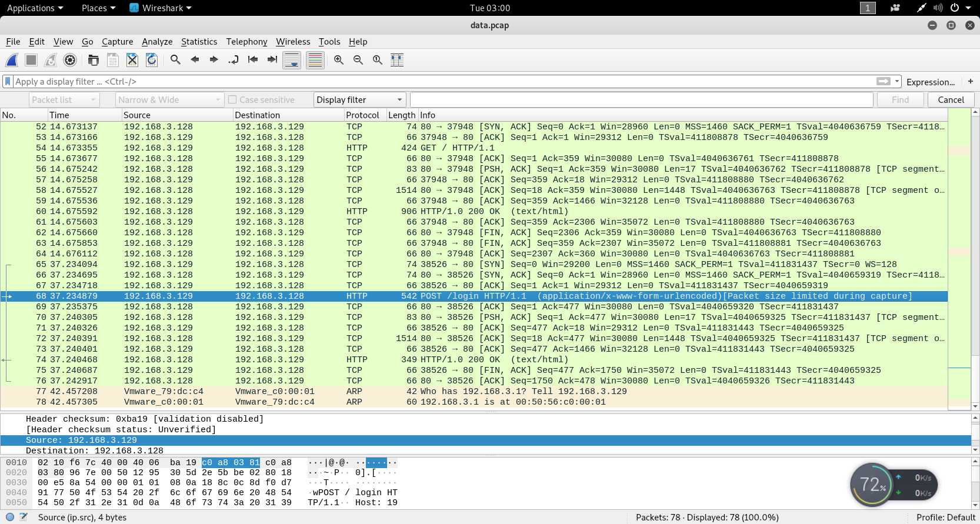Open the Places system menu

click(98, 8)
